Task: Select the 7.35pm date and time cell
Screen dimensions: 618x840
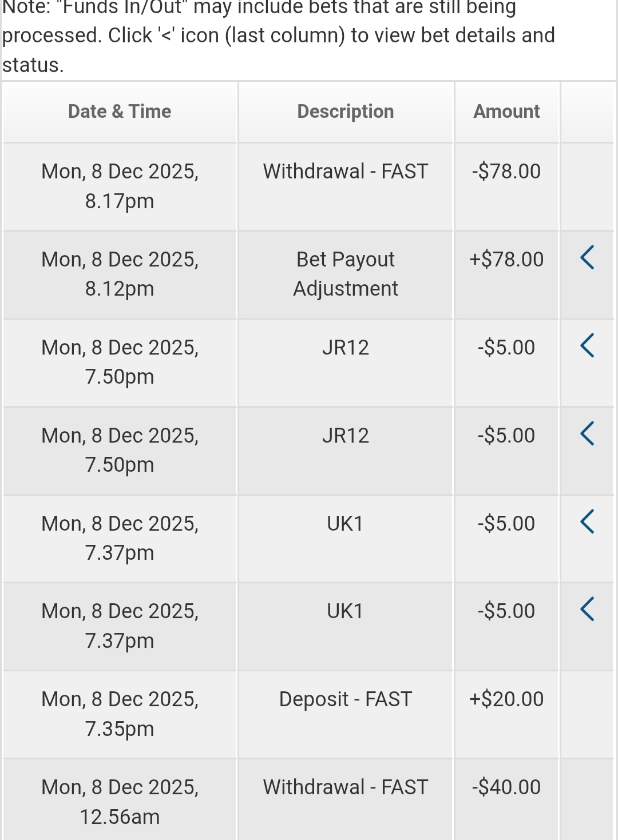Action: point(120,714)
